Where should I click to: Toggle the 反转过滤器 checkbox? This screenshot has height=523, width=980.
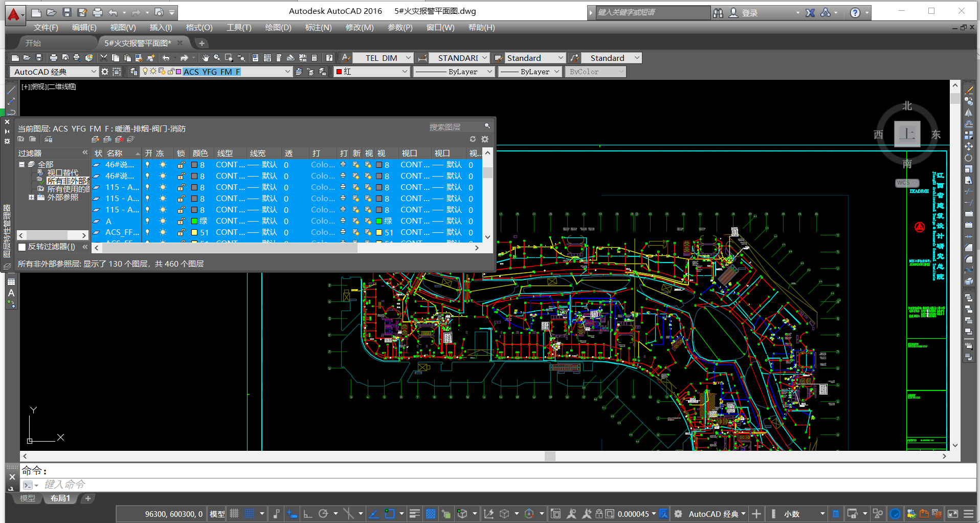pyautogui.click(x=22, y=247)
